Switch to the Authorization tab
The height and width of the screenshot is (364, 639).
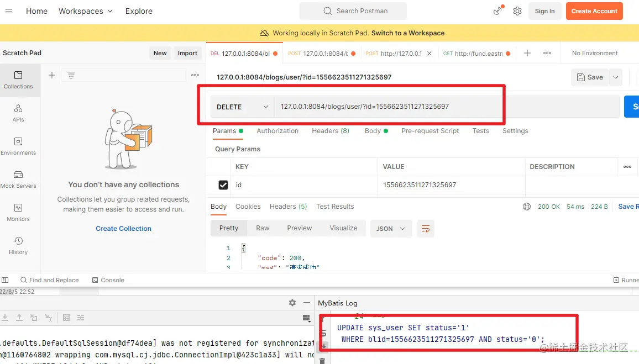coord(277,131)
